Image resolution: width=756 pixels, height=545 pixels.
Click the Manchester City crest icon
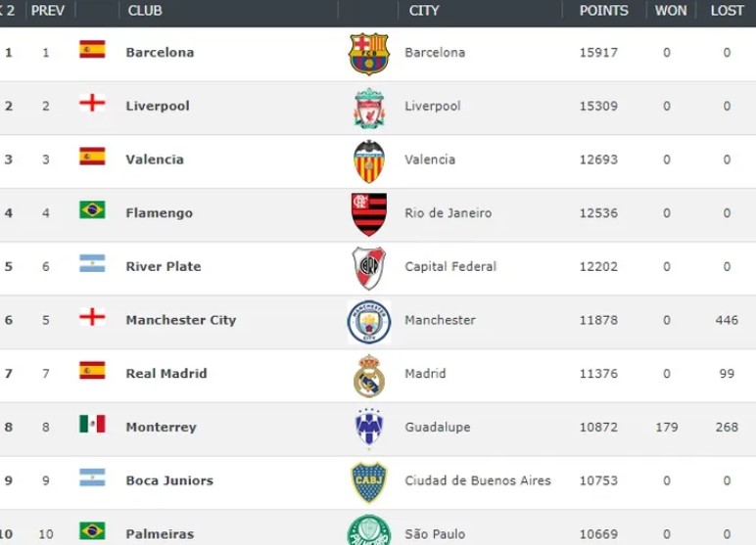coord(369,321)
